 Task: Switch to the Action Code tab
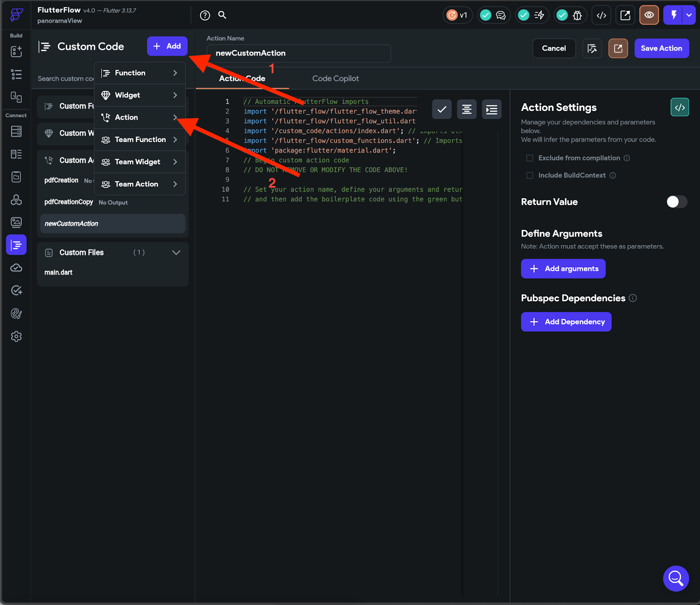pos(242,78)
